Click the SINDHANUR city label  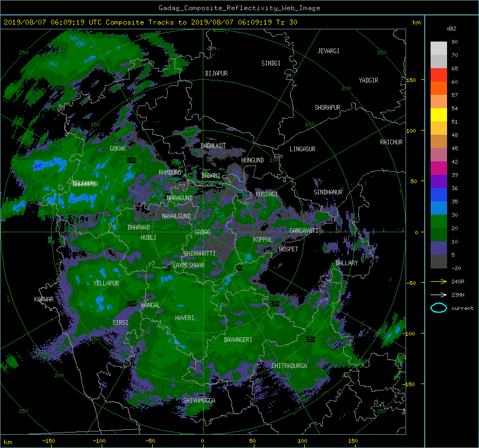point(328,192)
